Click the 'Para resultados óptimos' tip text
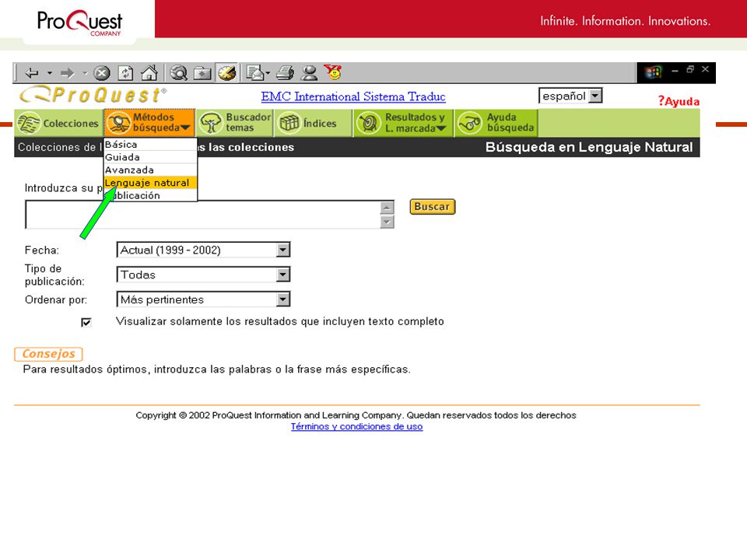The image size is (747, 560). [217, 369]
